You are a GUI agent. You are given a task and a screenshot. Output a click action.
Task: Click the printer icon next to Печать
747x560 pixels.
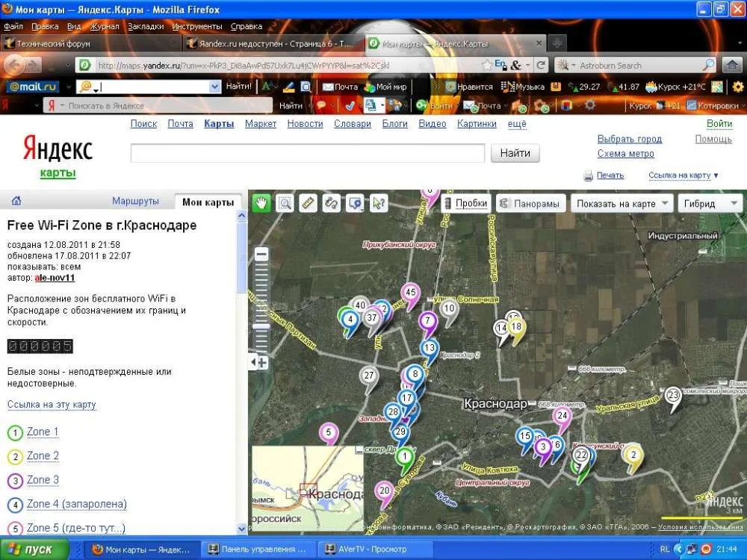[589, 175]
